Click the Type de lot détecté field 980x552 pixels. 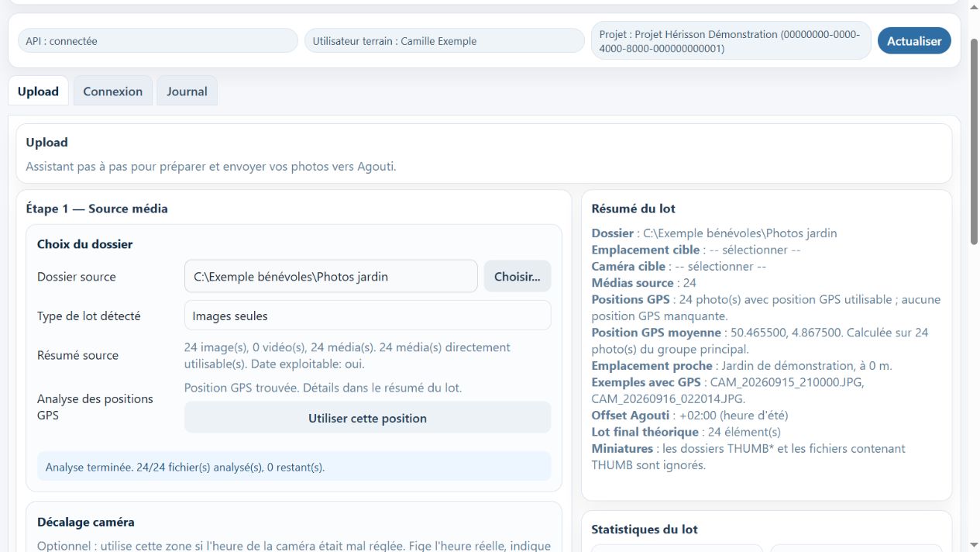coord(367,316)
